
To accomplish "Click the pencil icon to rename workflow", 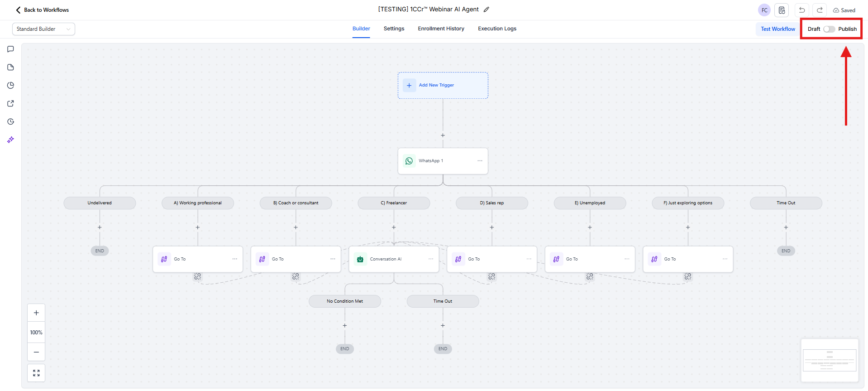I will (x=486, y=10).
